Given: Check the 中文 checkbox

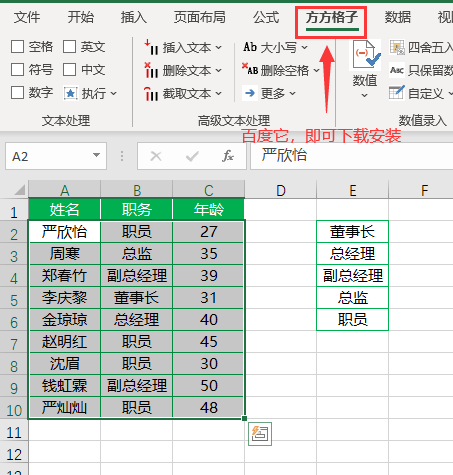Looking at the screenshot, I should 69,70.
